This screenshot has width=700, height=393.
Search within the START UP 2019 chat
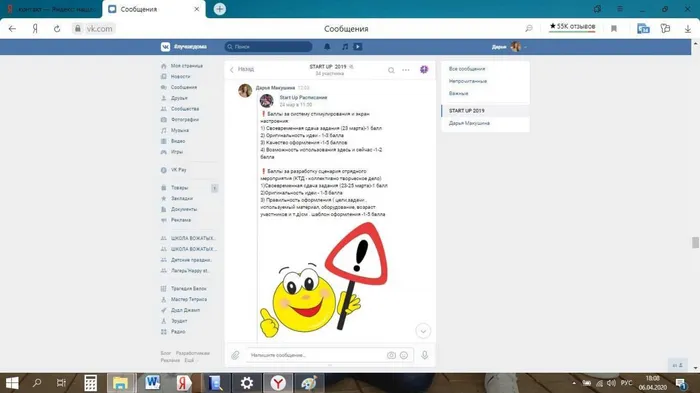point(391,70)
